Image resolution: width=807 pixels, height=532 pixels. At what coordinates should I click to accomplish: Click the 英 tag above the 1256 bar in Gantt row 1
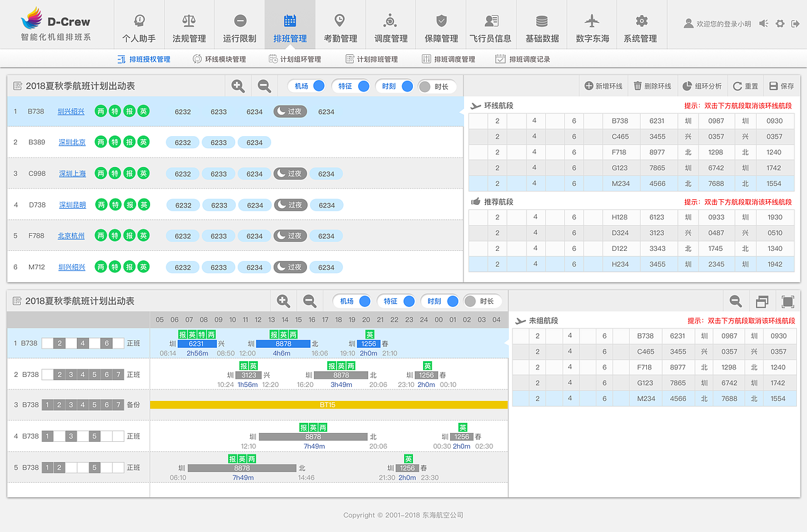pyautogui.click(x=369, y=335)
